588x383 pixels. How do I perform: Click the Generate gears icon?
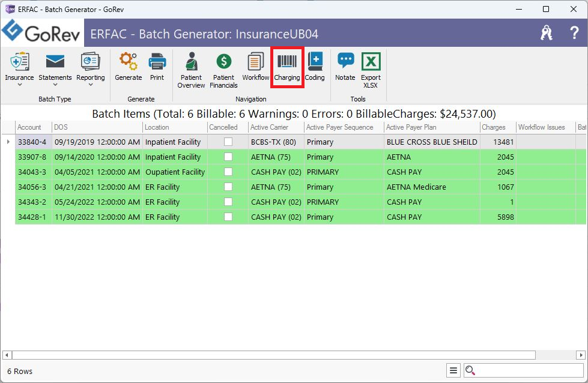click(129, 61)
